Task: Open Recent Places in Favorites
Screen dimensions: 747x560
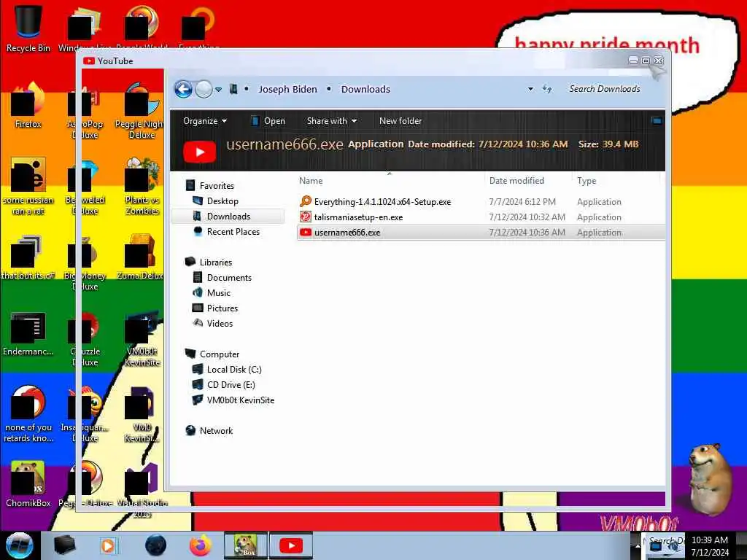Action: 233,231
